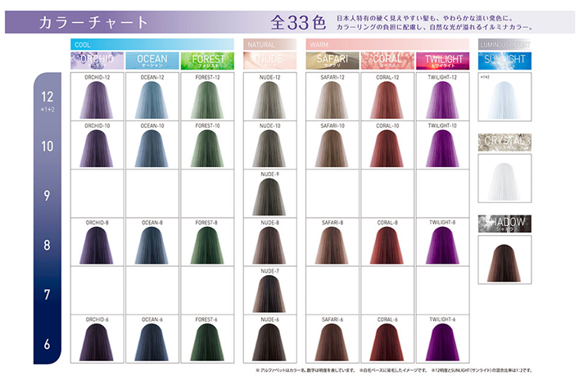
Task: Click the CORAL column header image
Action: [387, 61]
